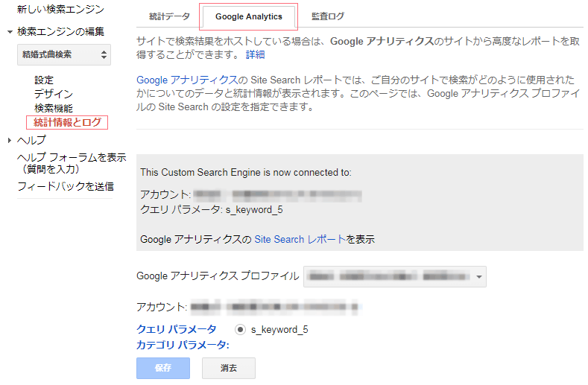Click the クエリ パラメータ blue label

176,329
